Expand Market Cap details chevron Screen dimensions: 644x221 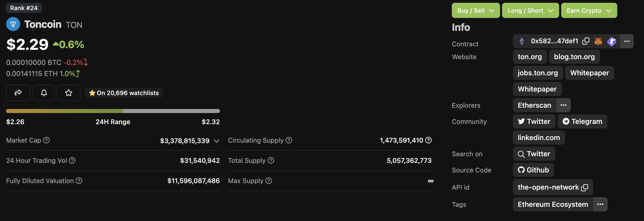point(216,141)
